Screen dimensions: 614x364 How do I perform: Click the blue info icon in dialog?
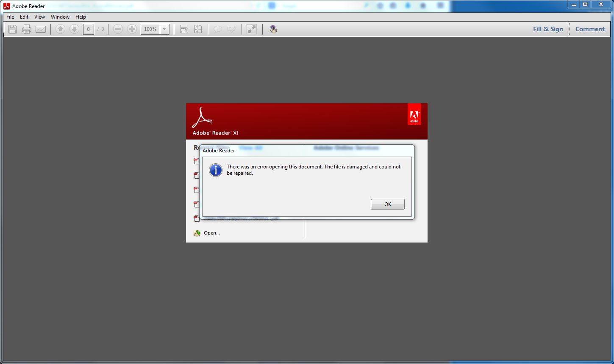pos(216,170)
